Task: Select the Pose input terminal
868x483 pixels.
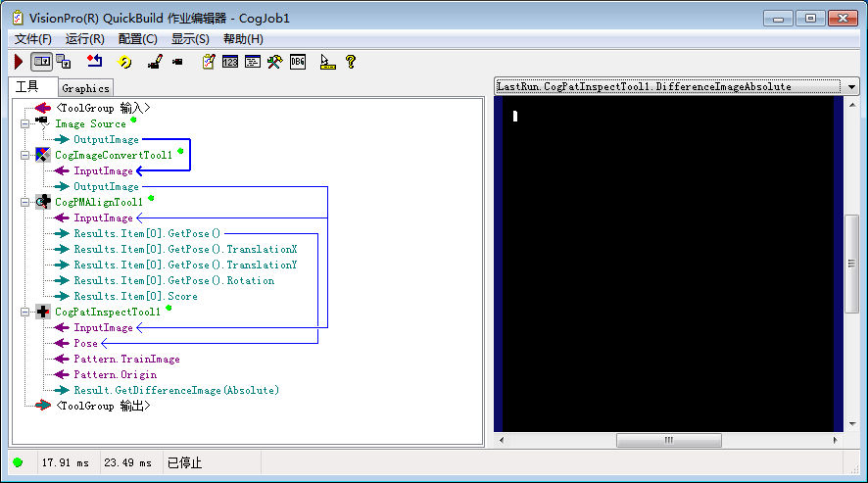Action: pos(85,344)
